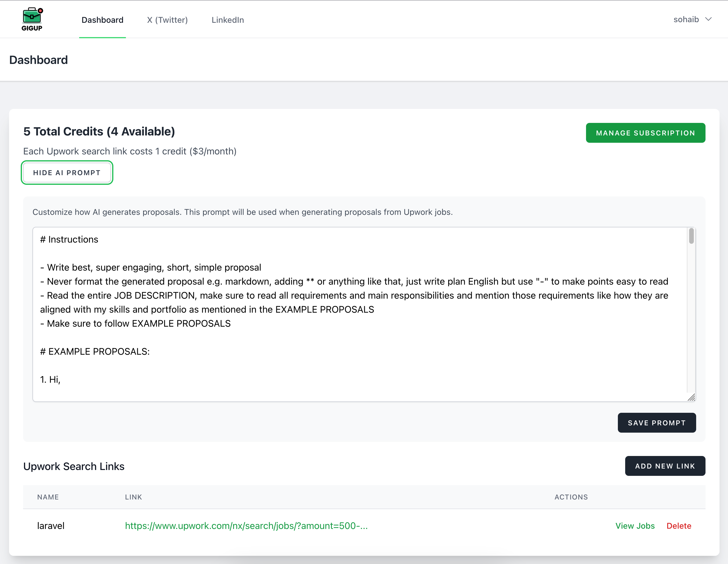Go to the LinkedIn tab

pos(228,20)
